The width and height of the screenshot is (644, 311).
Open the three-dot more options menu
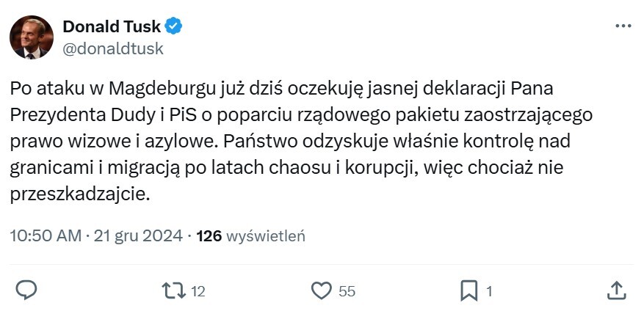623,26
